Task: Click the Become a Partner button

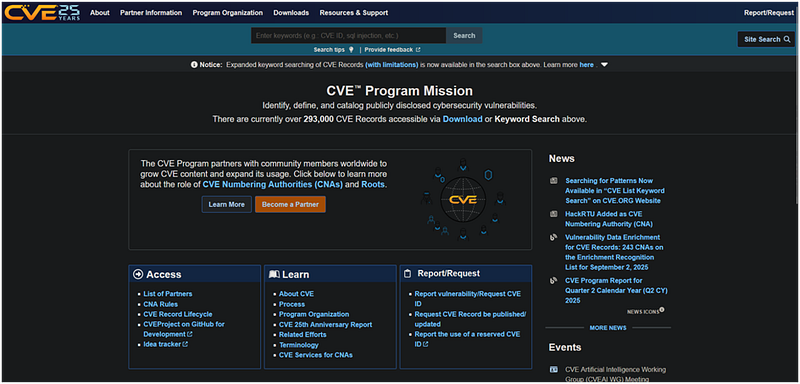Action: pos(290,204)
